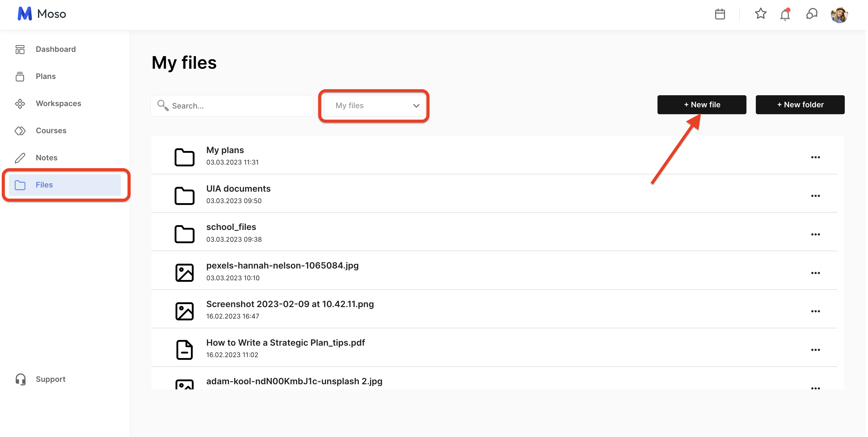This screenshot has height=437, width=868.
Task: Open Support from the sidebar
Action: coord(51,379)
